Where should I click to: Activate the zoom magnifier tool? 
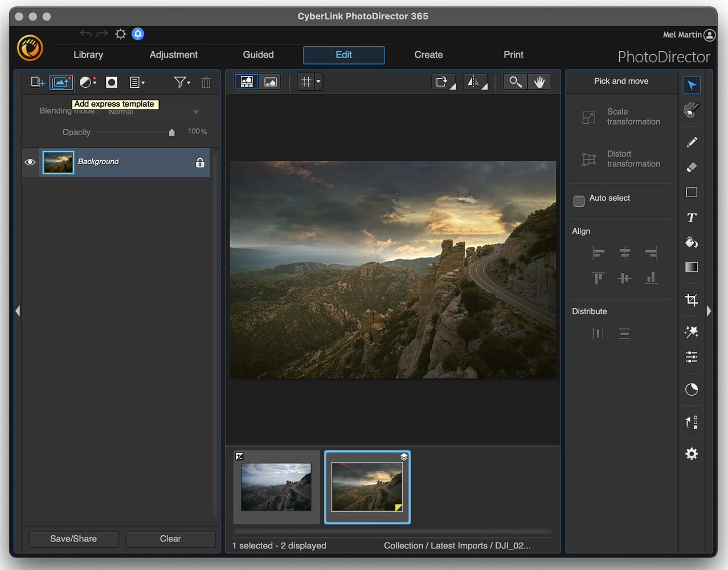coord(515,82)
